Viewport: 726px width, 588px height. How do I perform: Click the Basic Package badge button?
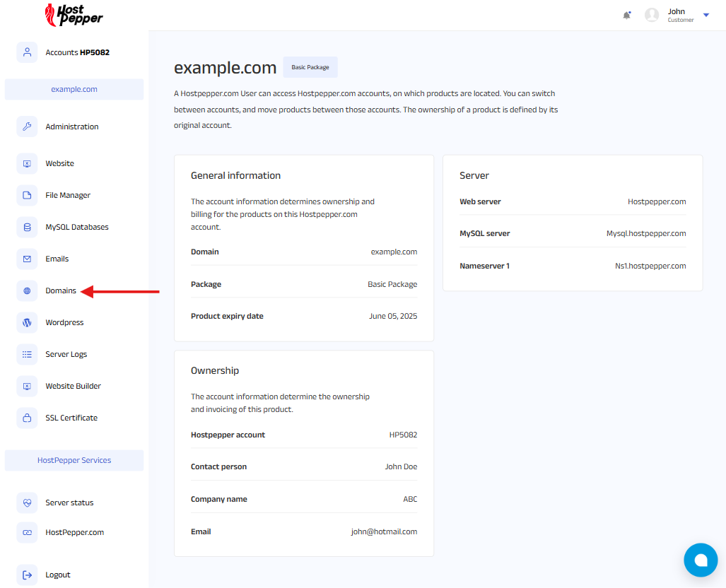310,67
